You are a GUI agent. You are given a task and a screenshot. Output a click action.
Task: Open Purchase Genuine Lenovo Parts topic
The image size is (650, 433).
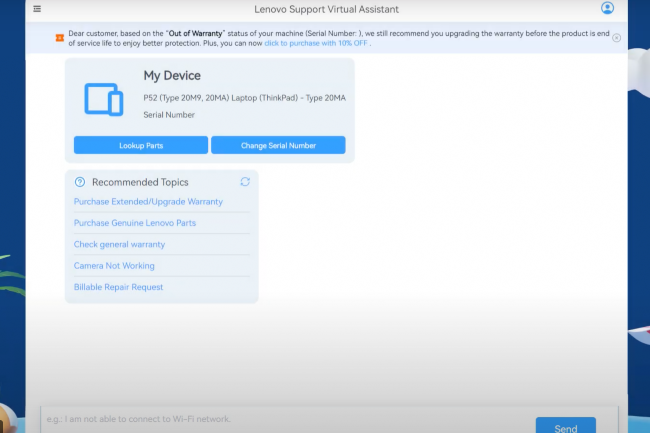[135, 223]
